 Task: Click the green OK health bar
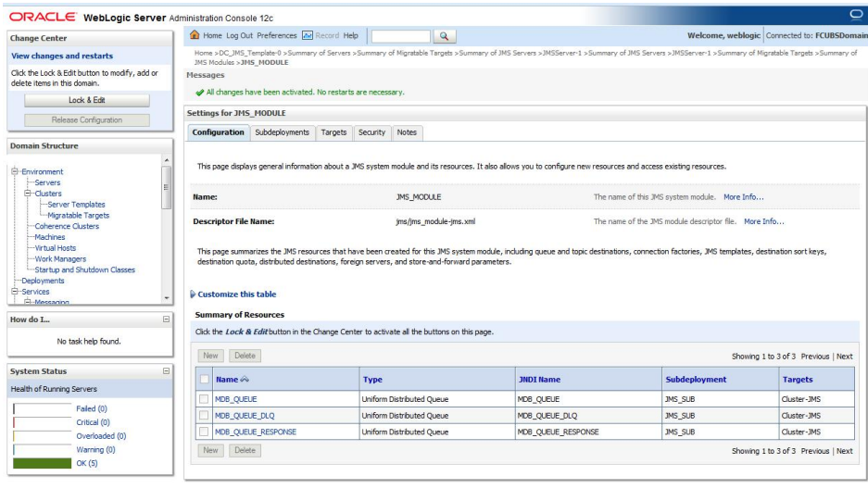(x=42, y=463)
